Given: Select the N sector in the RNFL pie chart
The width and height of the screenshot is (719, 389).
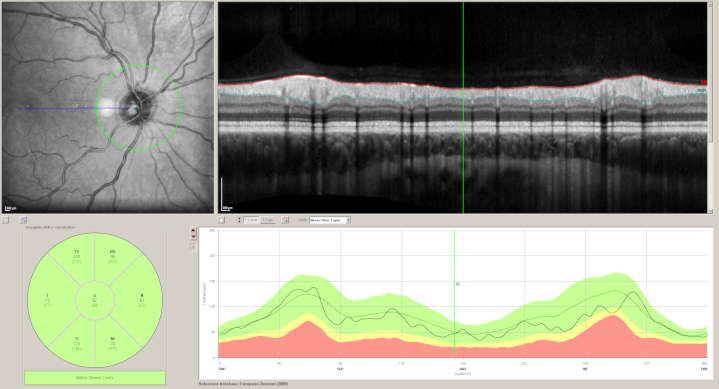Looking at the screenshot, I should coord(142,300).
